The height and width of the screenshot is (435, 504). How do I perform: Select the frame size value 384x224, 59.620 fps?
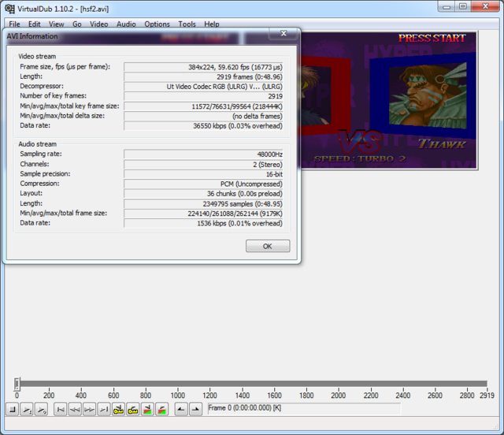pyautogui.click(x=203, y=67)
